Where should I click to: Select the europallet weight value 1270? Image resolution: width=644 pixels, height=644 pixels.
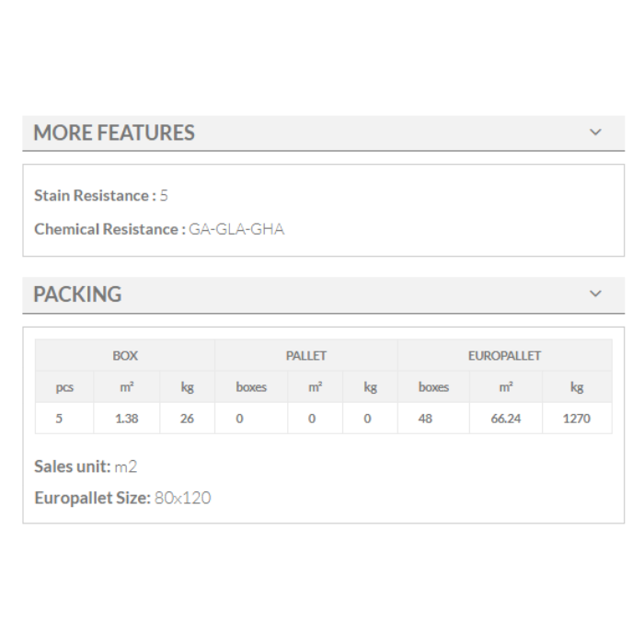[x=576, y=419]
